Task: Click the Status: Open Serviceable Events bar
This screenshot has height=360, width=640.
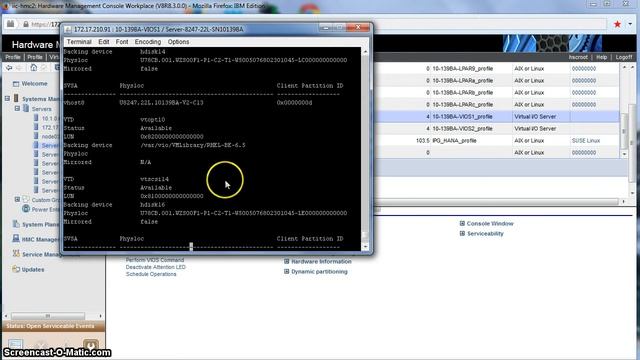Action: click(x=53, y=326)
